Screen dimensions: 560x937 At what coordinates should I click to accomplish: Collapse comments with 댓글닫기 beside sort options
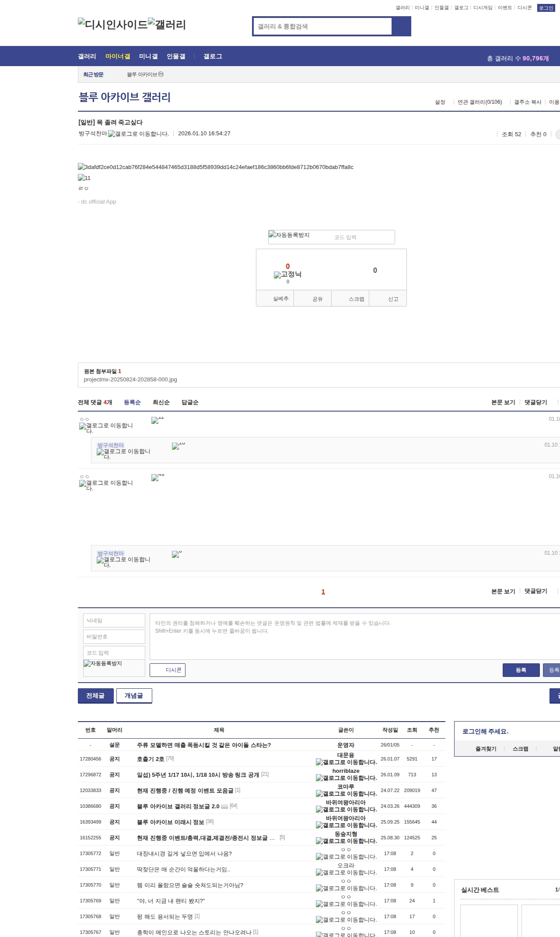535,402
